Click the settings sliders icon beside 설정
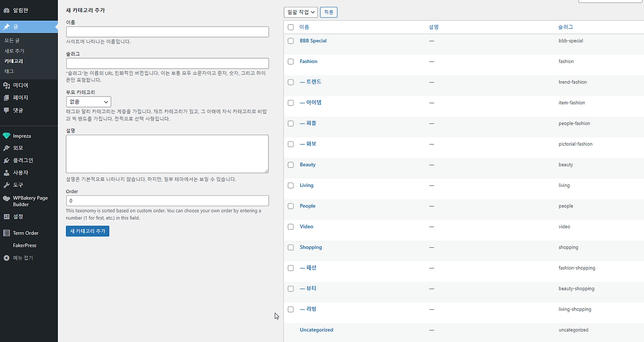644x342 pixels. [x=7, y=217]
